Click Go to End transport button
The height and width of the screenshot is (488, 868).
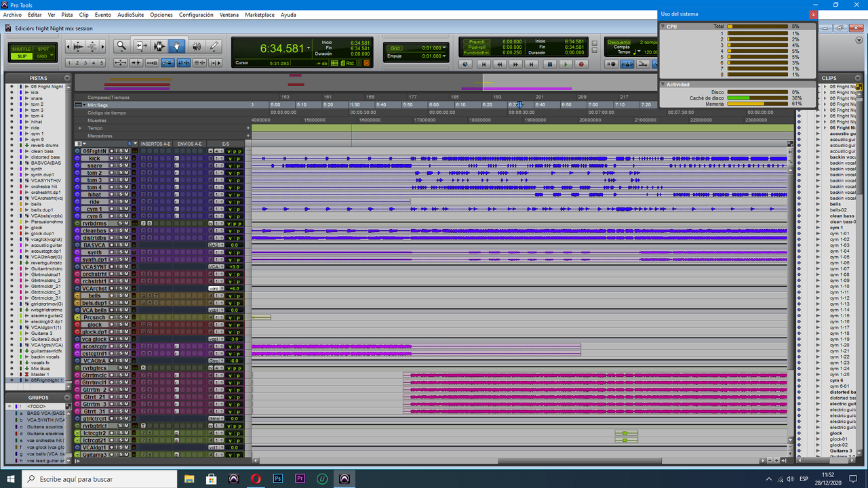(531, 64)
